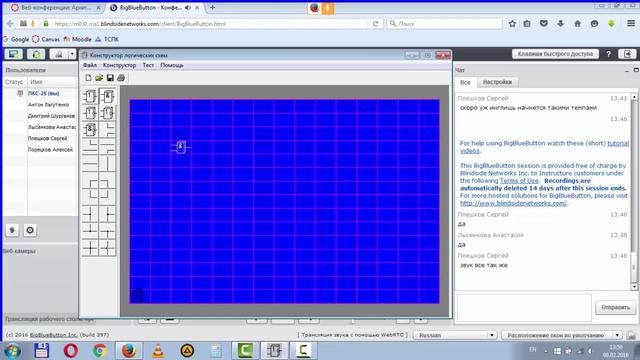Switch to the Веб-конференции browser tab
This screenshot has width=640, height=360.
click(x=55, y=8)
